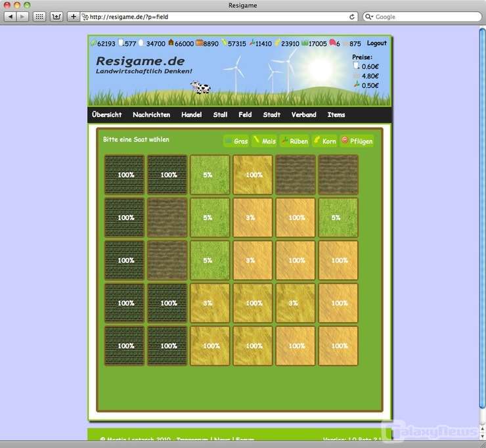486x448 pixels.
Task: Click the Logout link
Action: 376,43
